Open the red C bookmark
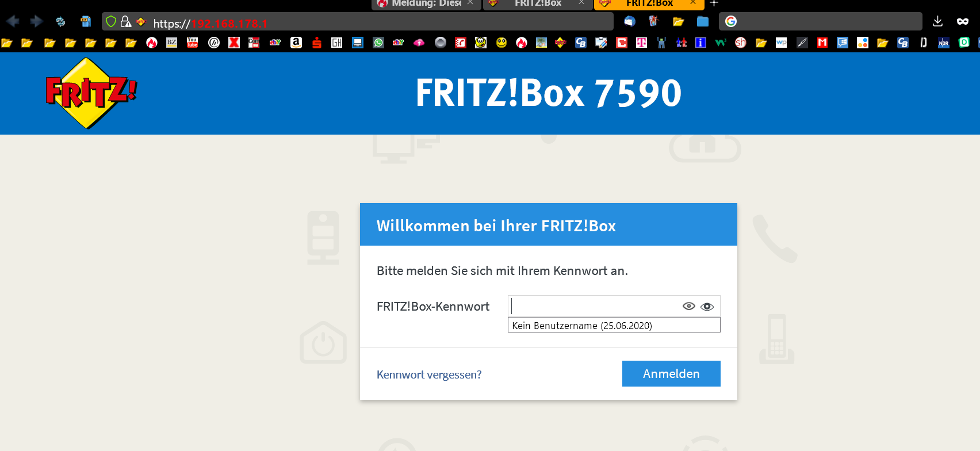 point(622,43)
